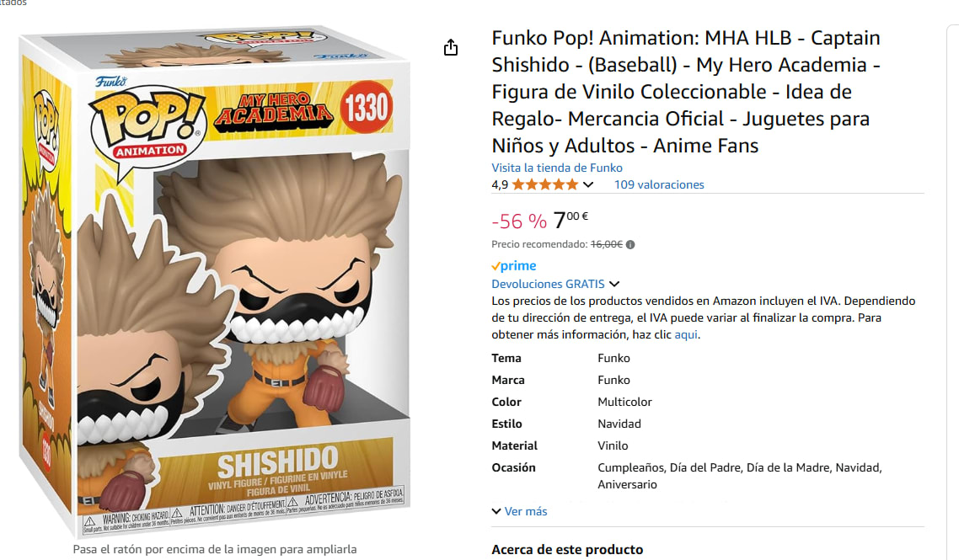Click the struck-through 16,00€ recommended price
The image size is (959, 560).
(606, 244)
